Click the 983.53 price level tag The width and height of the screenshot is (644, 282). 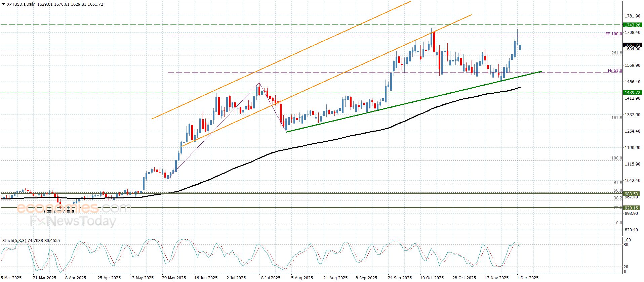tap(631, 194)
